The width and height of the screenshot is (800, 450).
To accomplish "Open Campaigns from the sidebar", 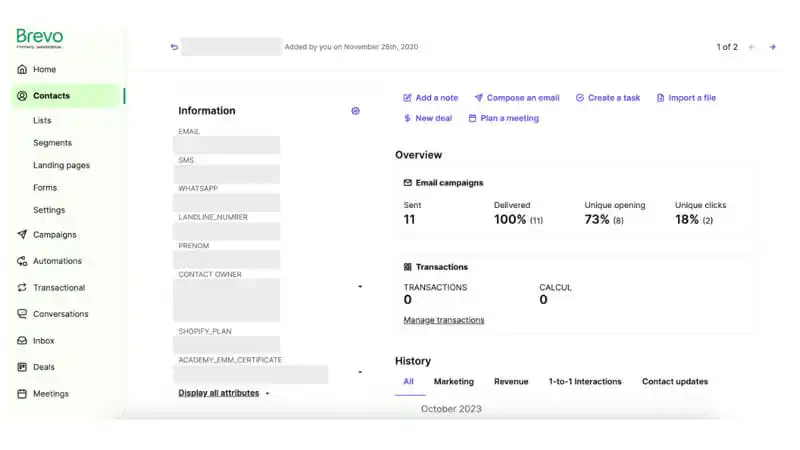I will click(54, 235).
